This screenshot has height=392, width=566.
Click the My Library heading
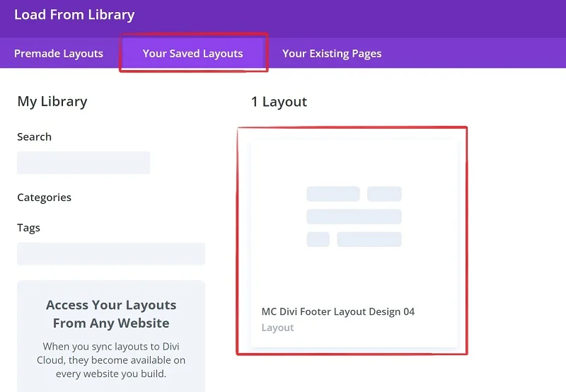click(x=52, y=101)
